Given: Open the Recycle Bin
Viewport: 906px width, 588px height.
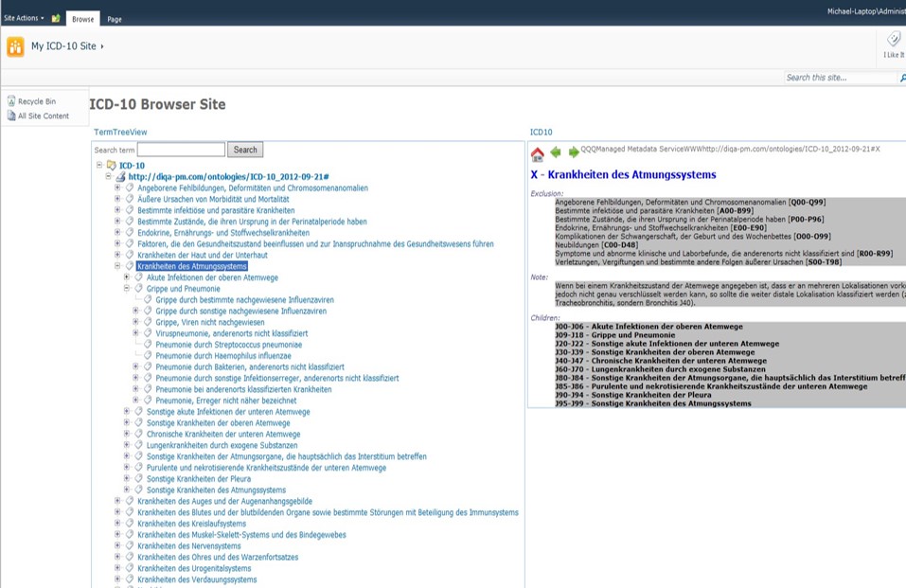Looking at the screenshot, I should click(x=36, y=101).
